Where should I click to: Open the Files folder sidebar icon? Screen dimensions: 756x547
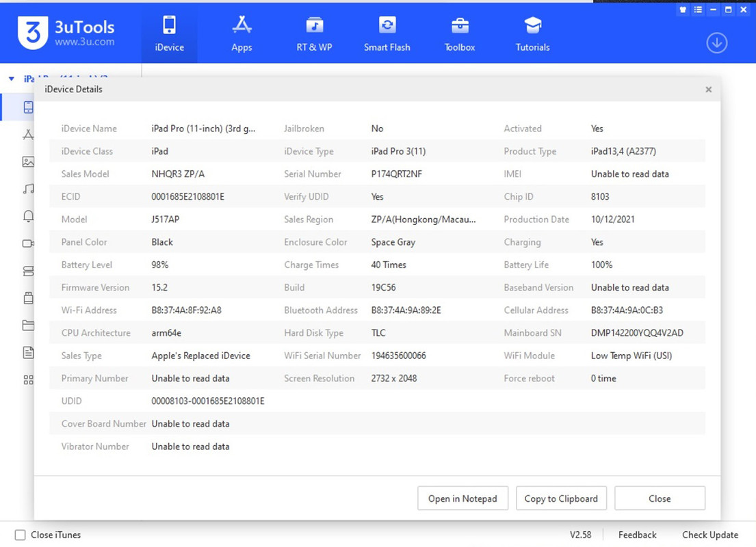point(29,325)
